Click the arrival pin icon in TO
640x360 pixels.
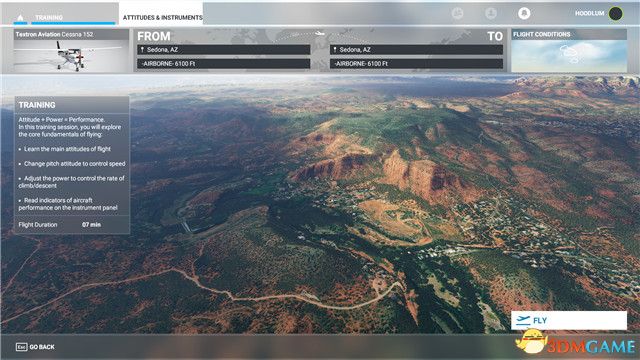coord(335,50)
